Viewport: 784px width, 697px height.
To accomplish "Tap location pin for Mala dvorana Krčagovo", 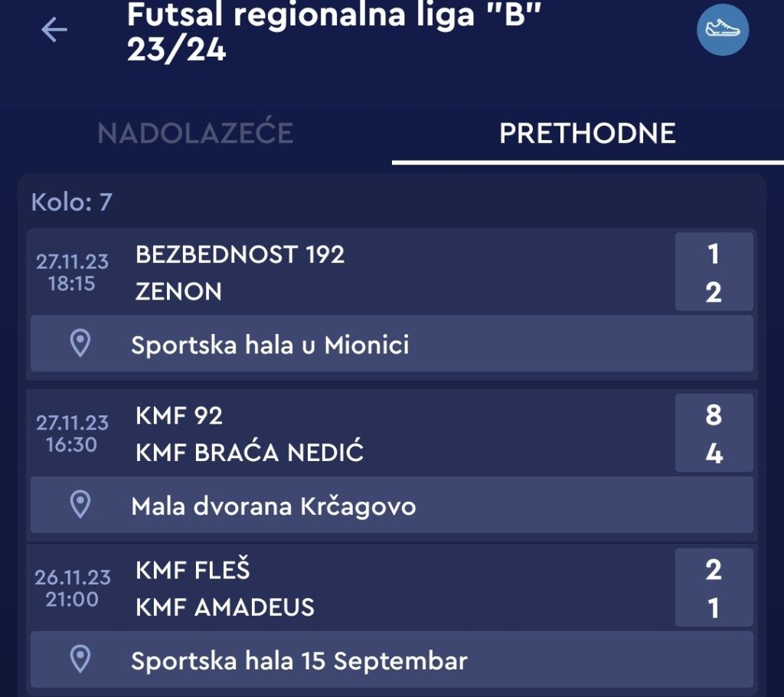I will coord(80,505).
